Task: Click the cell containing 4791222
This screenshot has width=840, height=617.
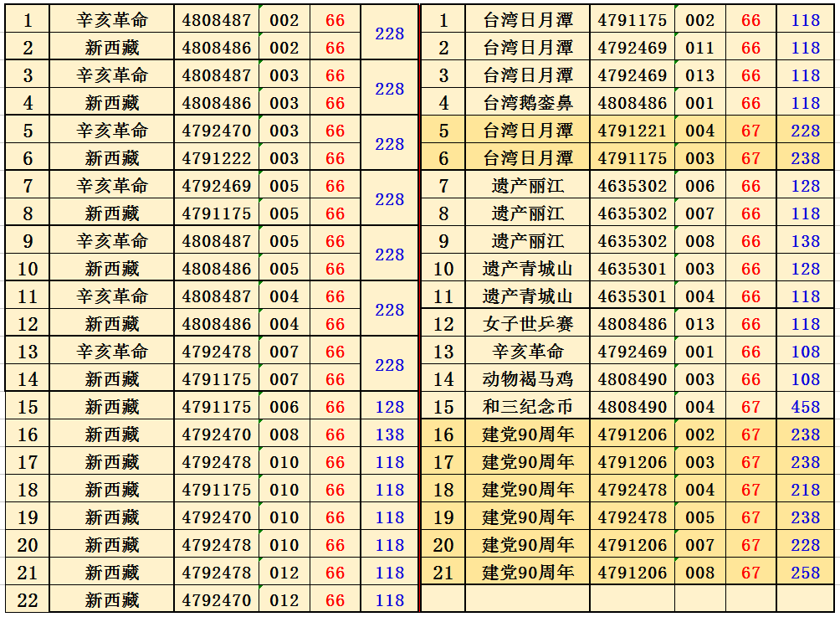Action: point(217,158)
